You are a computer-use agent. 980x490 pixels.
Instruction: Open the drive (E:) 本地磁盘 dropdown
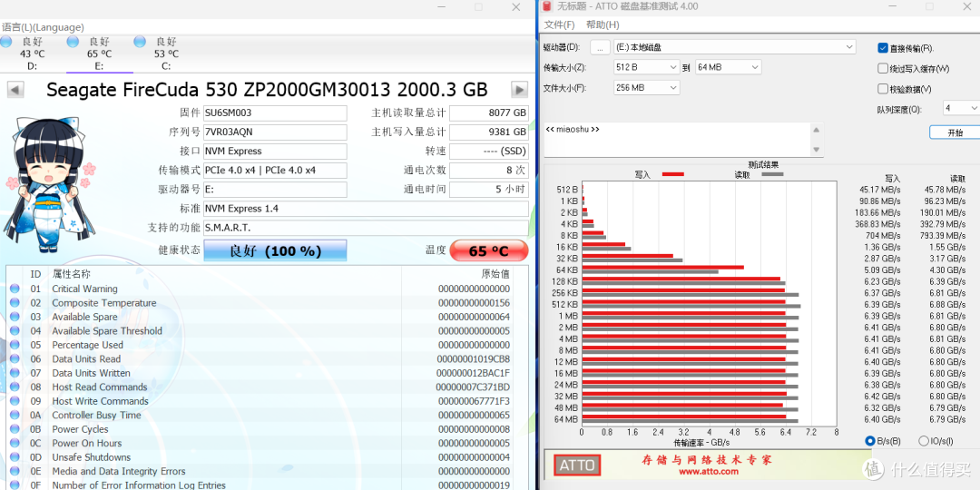click(734, 47)
